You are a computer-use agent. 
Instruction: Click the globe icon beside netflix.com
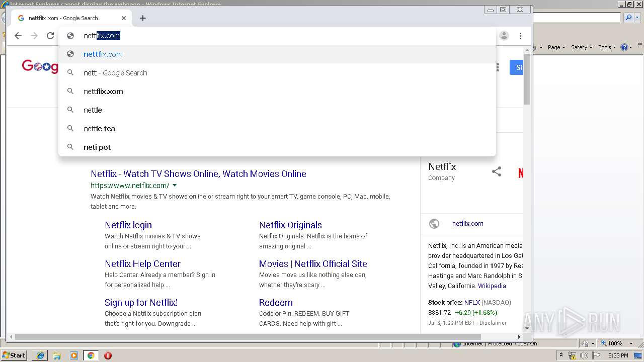pos(434,224)
